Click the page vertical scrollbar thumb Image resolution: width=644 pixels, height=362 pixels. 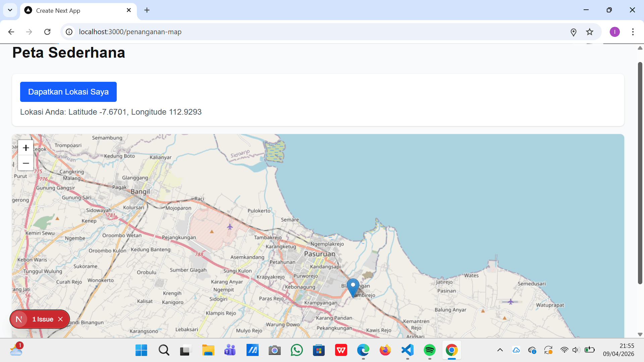640,173
